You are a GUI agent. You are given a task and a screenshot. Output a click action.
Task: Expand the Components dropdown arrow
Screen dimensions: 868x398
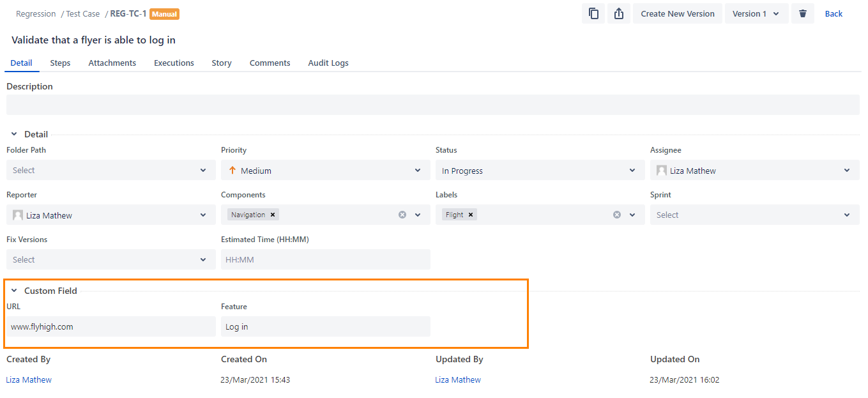(x=418, y=215)
